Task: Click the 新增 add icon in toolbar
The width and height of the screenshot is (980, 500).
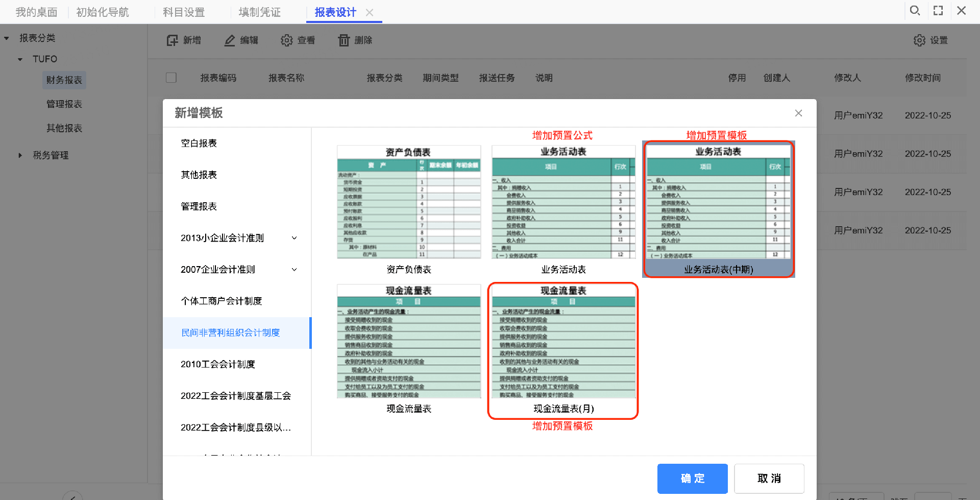Action: pos(173,40)
